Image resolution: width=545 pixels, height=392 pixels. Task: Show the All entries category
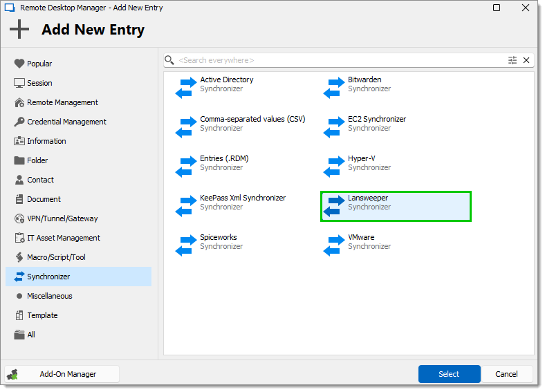tap(79, 335)
